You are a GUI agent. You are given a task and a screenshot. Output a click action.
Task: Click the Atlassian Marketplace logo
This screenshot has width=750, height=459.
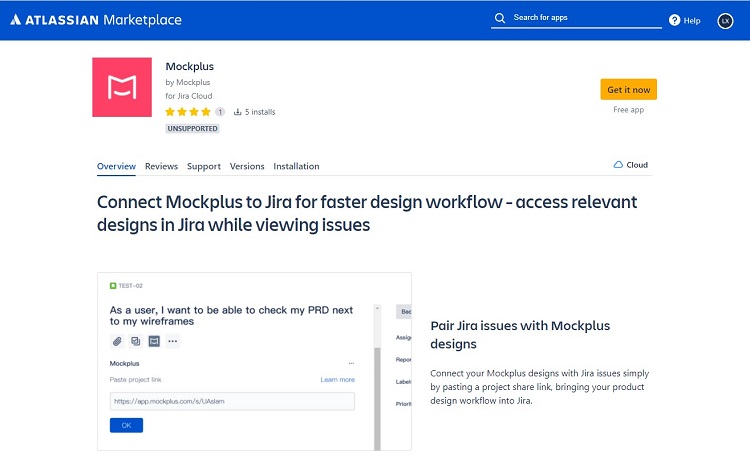(x=96, y=20)
